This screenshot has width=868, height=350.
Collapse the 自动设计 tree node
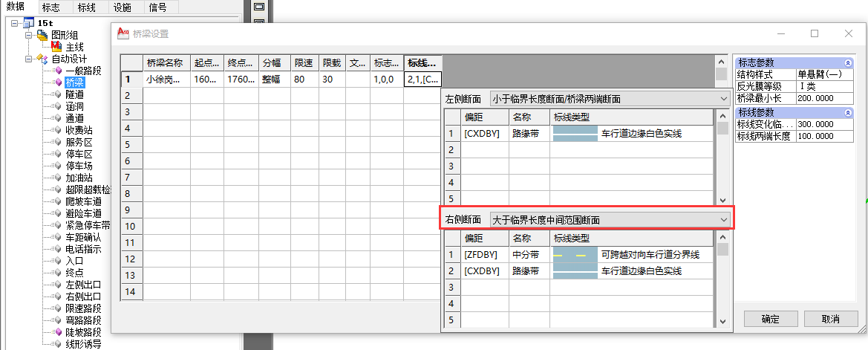28,59
